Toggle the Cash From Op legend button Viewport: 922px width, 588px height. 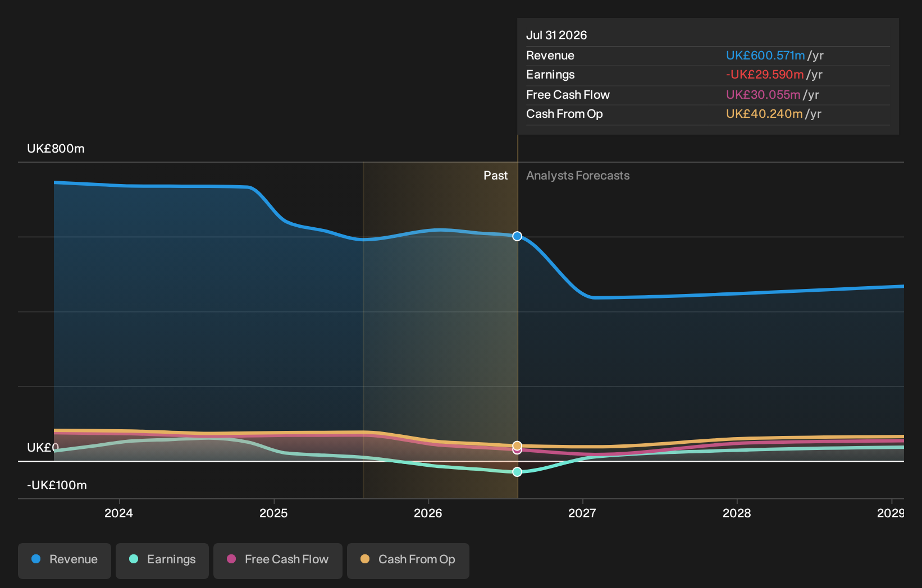tap(408, 561)
